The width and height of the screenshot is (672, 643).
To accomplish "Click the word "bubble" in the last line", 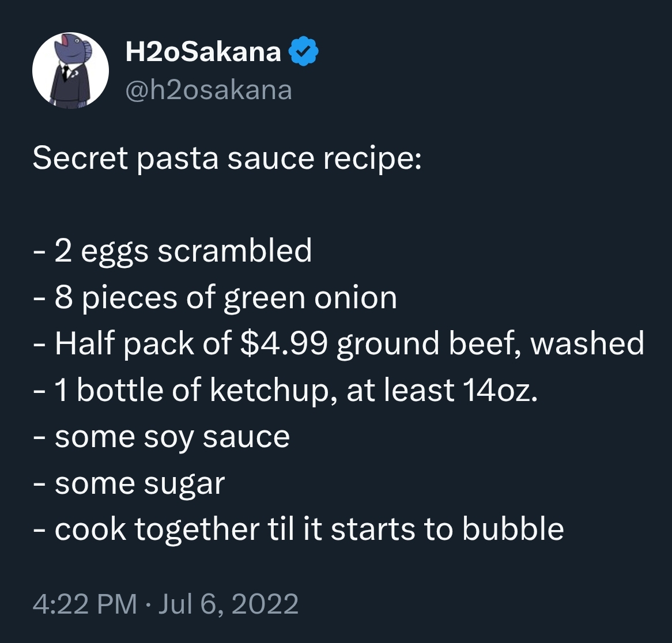I will pyautogui.click(x=513, y=530).
